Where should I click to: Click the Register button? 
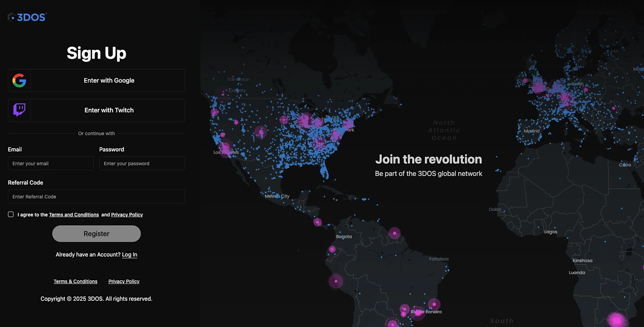click(x=97, y=234)
